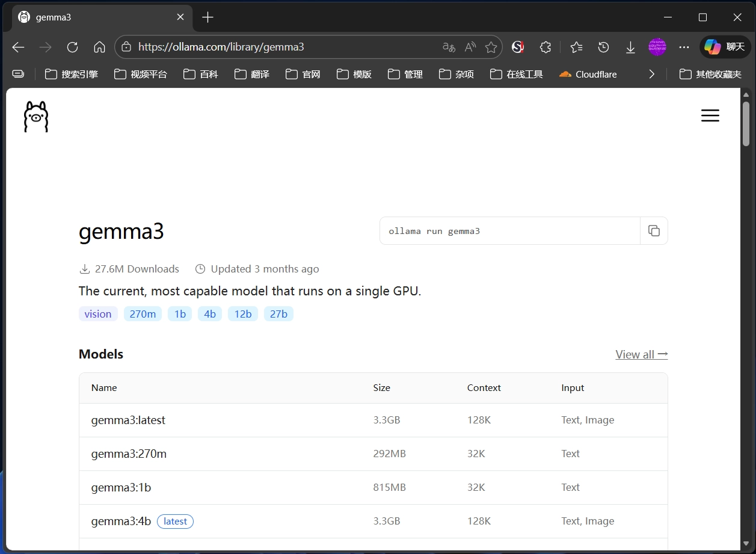Click the browser forward arrow

coord(46,47)
